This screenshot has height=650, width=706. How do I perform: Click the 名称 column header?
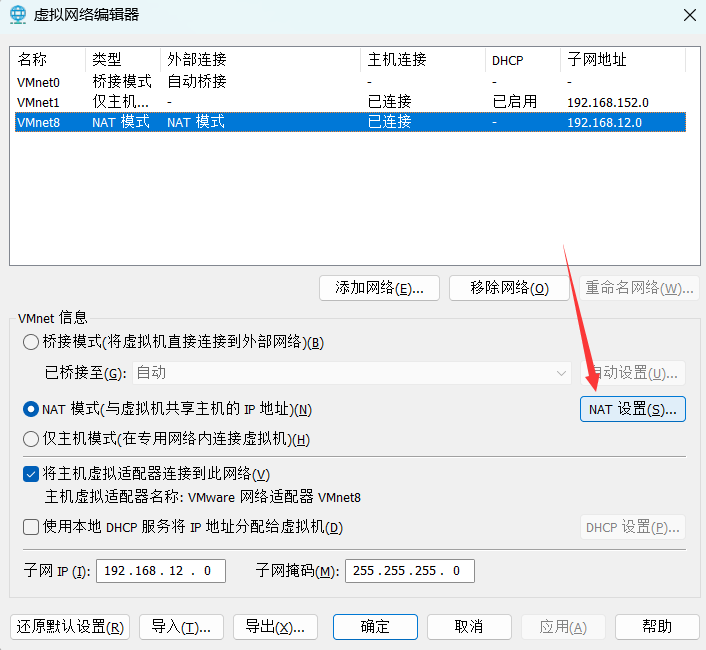click(x=48, y=59)
